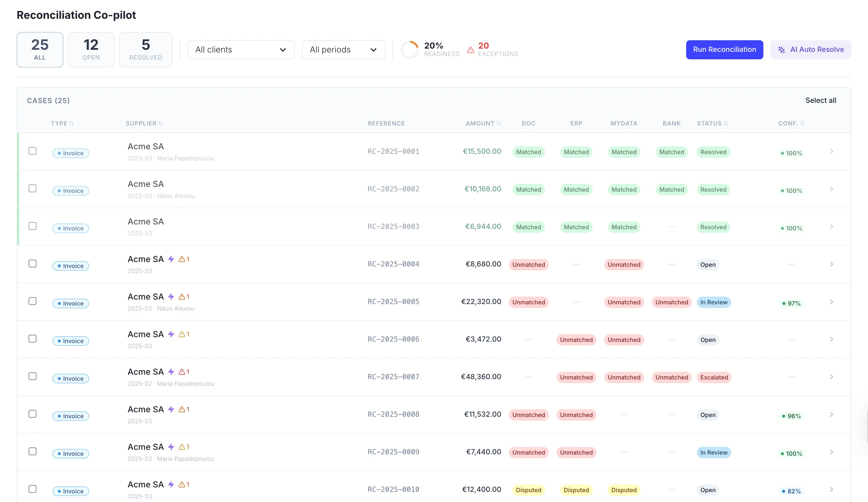This screenshot has width=868, height=502.
Task: Click sparkle icon in AI Auto Resolve
Action: 782,49
